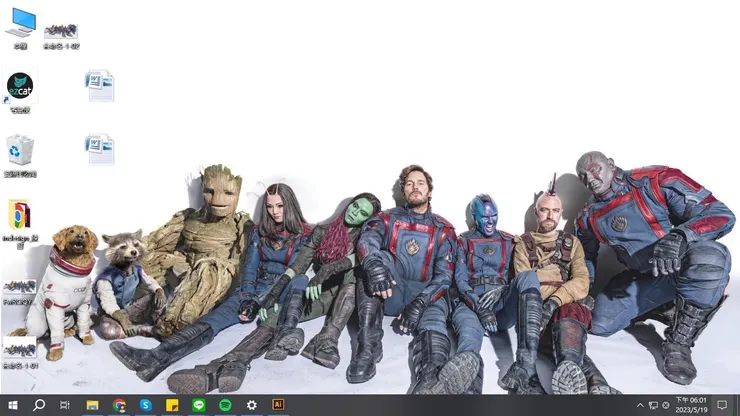The image size is (740, 416).
Task: Open the Windows Start menu
Action: coord(12,405)
